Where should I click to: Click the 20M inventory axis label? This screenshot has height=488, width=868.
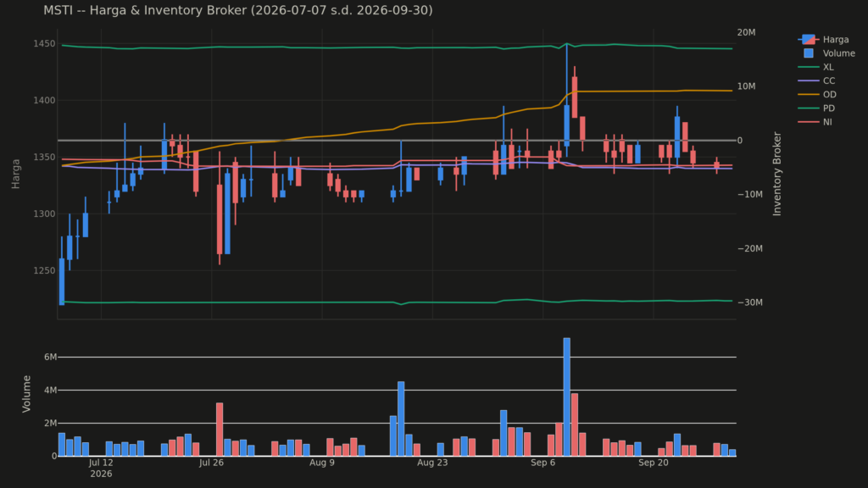tap(746, 33)
